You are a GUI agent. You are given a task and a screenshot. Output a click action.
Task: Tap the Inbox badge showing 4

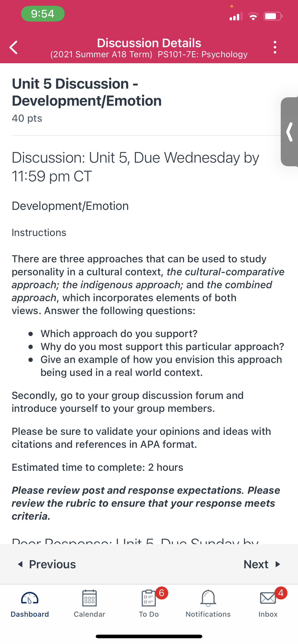[281, 593]
